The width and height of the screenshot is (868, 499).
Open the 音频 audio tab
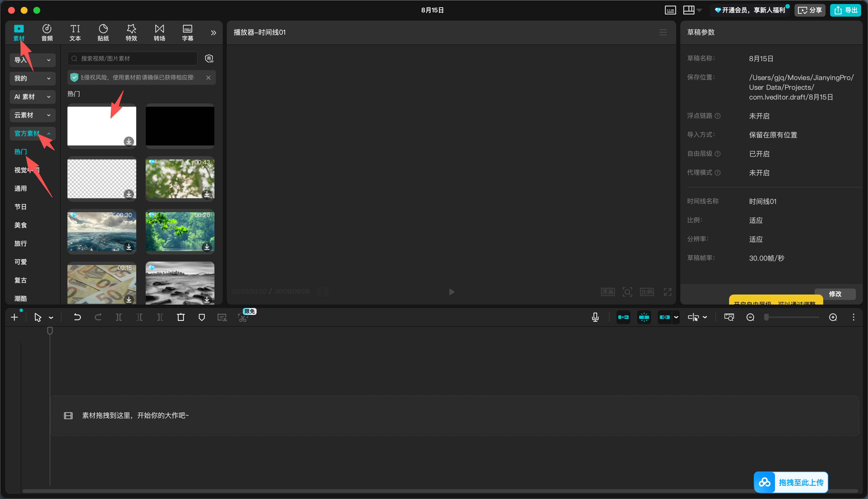click(47, 33)
